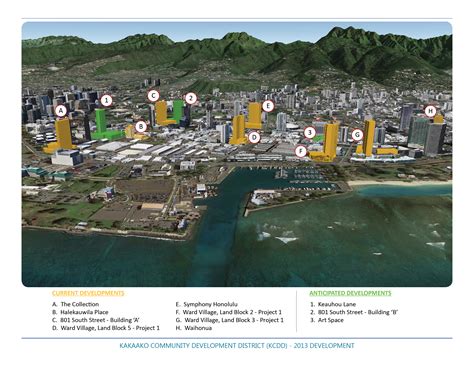Click the Kakaako Community Development District title
Screen dimensions: 474x366
[237, 346]
